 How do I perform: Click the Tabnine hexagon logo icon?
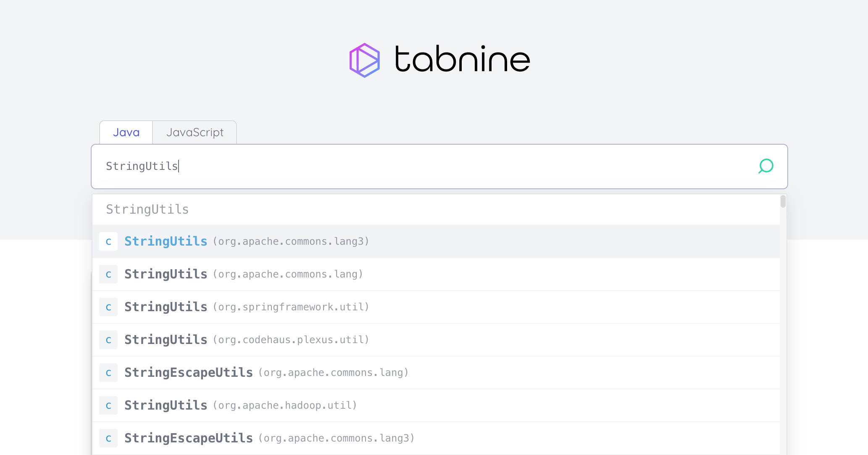(x=364, y=60)
